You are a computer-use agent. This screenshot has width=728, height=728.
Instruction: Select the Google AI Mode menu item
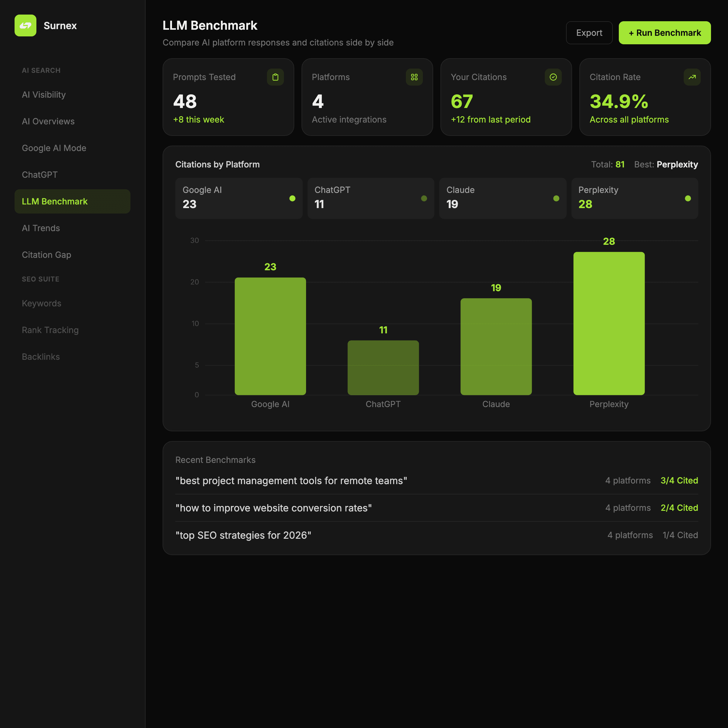click(x=54, y=148)
